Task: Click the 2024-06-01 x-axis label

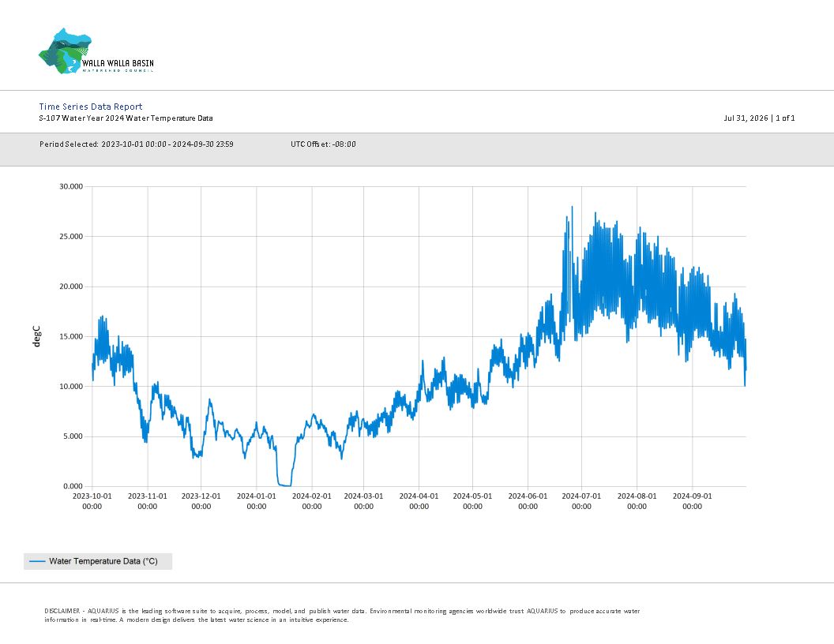Action: tap(528, 501)
